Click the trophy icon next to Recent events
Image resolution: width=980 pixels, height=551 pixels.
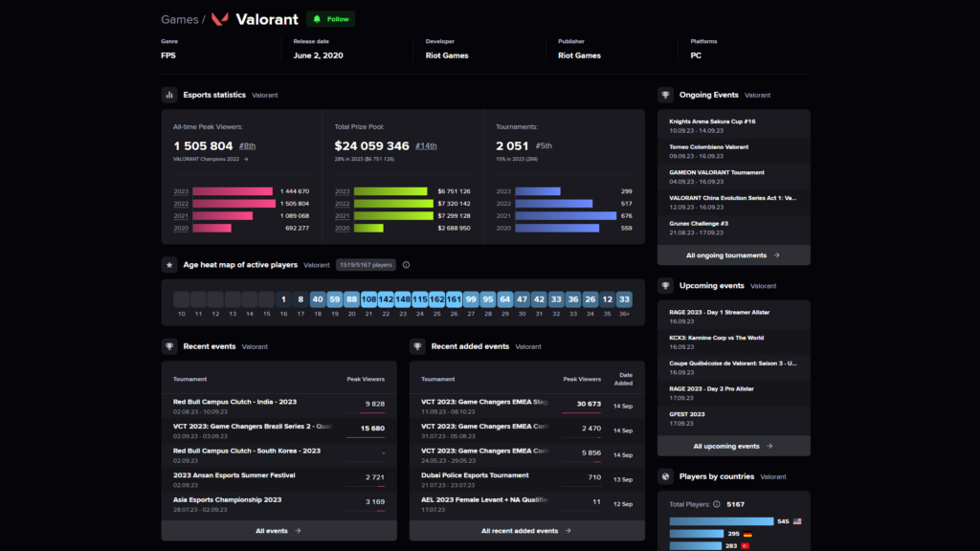[169, 346]
